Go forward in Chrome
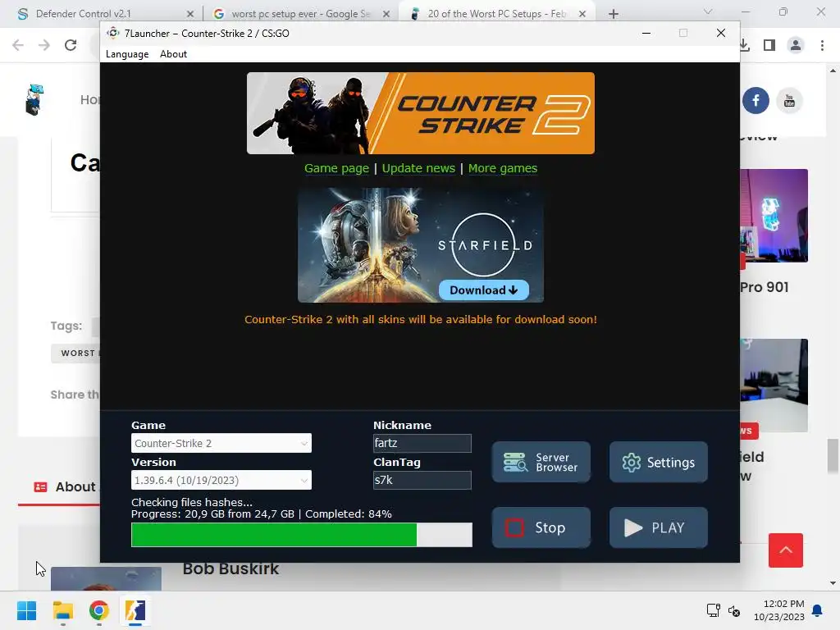This screenshot has height=630, width=840. pyautogui.click(x=44, y=45)
